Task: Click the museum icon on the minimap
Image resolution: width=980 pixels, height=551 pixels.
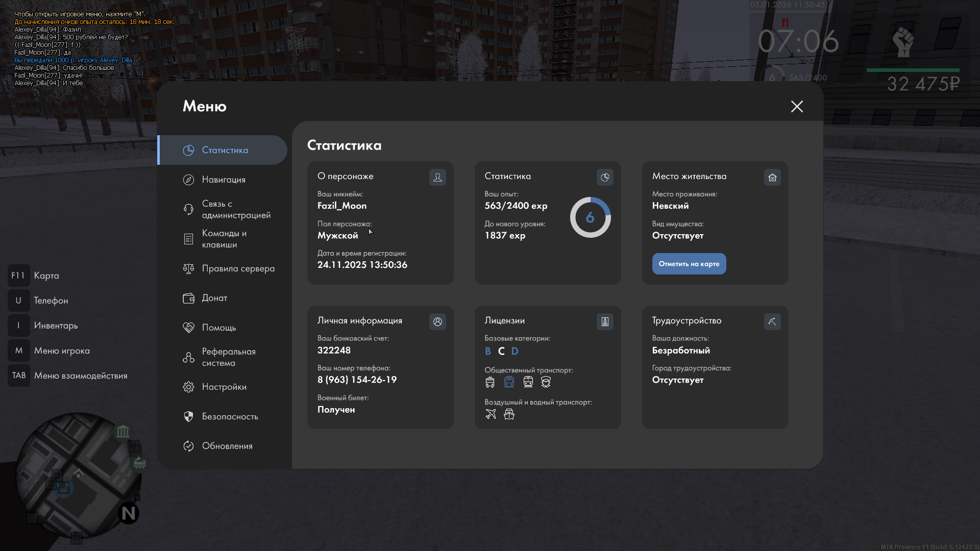Action: pos(122,432)
